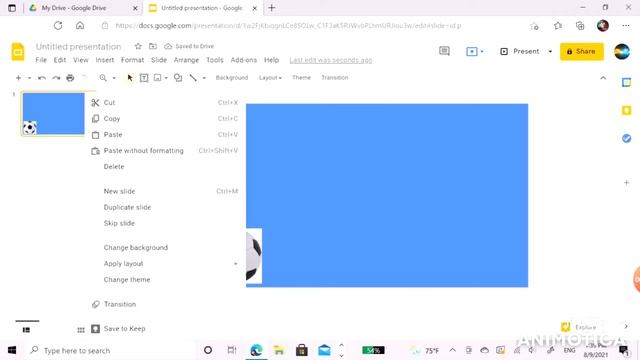Undo the last action
640x360 pixels.
pos(42,78)
